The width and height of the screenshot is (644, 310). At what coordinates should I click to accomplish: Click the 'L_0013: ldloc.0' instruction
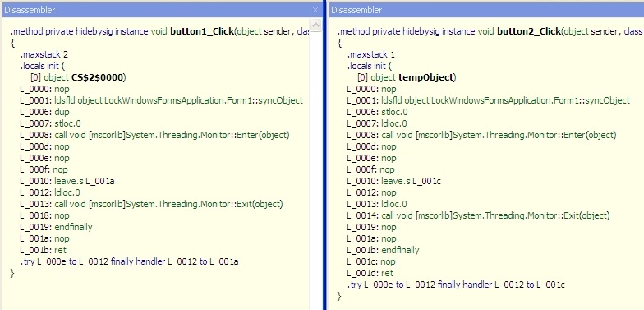(x=377, y=204)
